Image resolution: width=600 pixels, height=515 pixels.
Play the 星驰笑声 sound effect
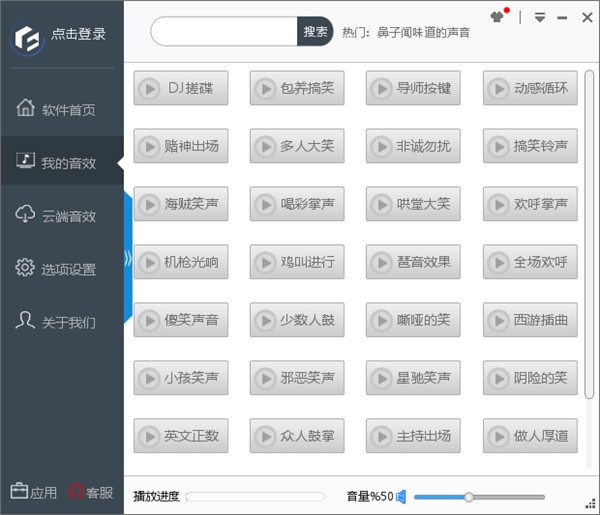tap(413, 378)
